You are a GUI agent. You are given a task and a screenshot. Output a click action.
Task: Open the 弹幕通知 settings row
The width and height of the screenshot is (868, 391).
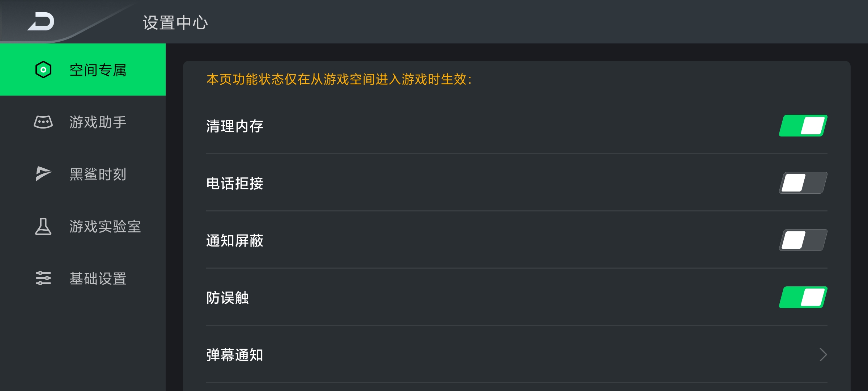pos(517,354)
